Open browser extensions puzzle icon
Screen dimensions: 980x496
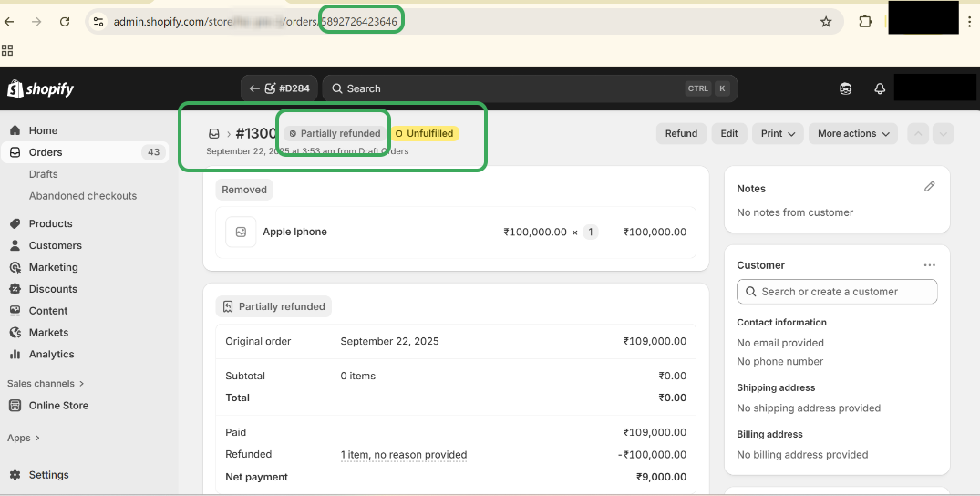(865, 22)
